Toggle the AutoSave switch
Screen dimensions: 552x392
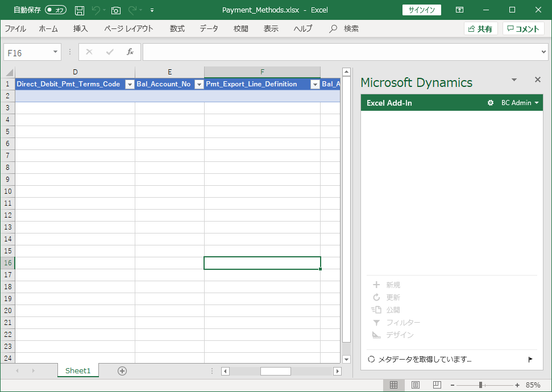point(56,10)
